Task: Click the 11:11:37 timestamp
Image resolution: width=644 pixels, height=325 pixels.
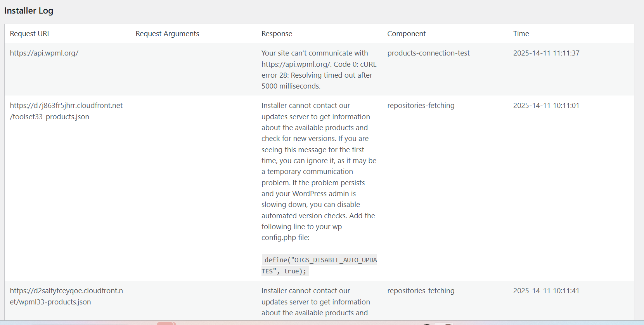Action: point(546,53)
